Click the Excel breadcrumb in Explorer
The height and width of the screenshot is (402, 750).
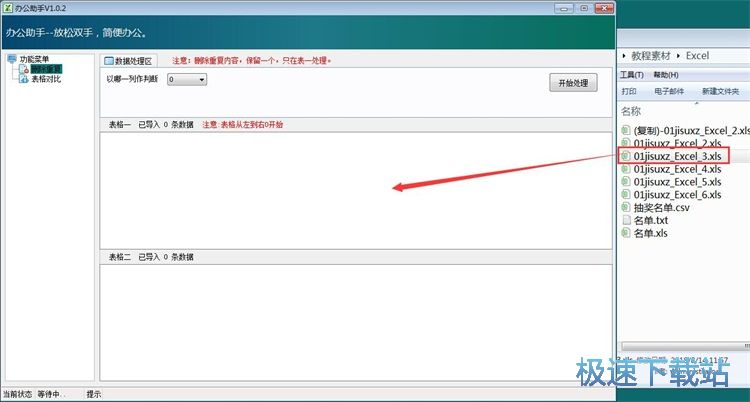point(697,56)
